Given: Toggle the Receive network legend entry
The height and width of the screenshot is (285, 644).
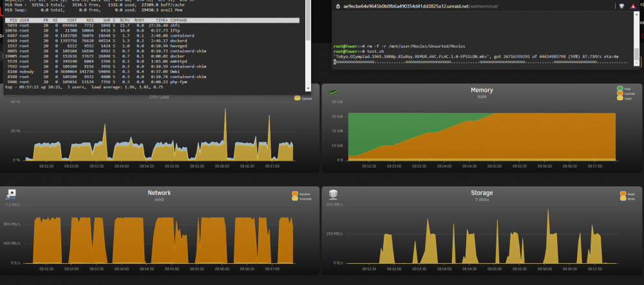Looking at the screenshot, I should pyautogui.click(x=301, y=193).
